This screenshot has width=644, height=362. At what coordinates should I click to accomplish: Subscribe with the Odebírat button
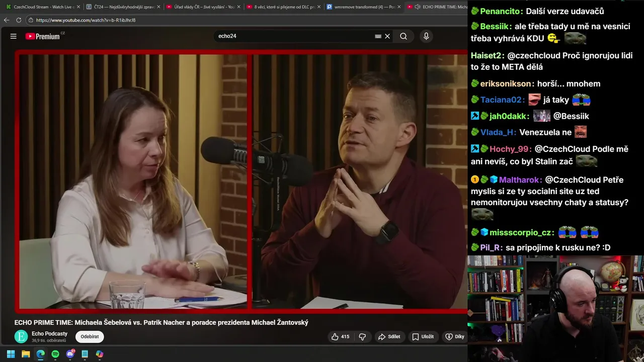coord(90,337)
